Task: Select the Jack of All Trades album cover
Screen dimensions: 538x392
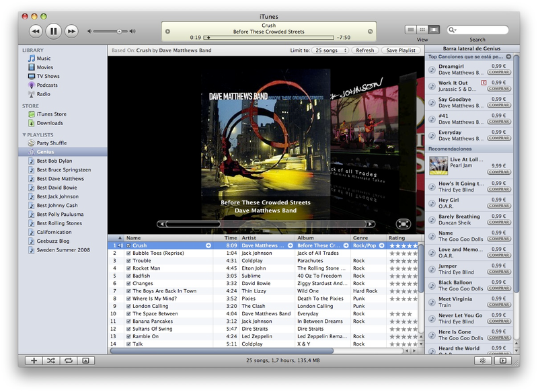Action: [x=364, y=134]
